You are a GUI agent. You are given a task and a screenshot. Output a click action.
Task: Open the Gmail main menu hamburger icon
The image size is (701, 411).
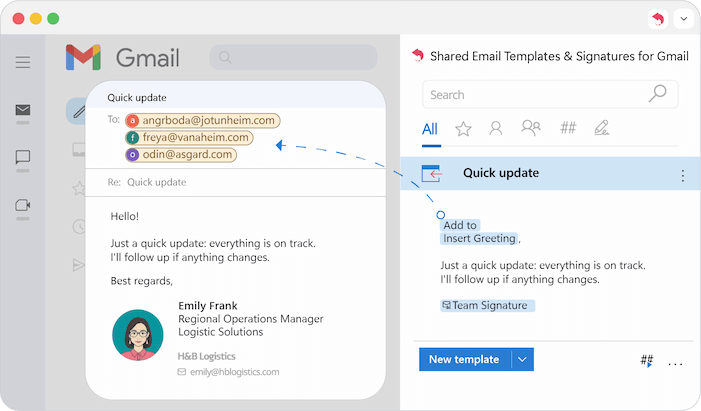coord(23,62)
